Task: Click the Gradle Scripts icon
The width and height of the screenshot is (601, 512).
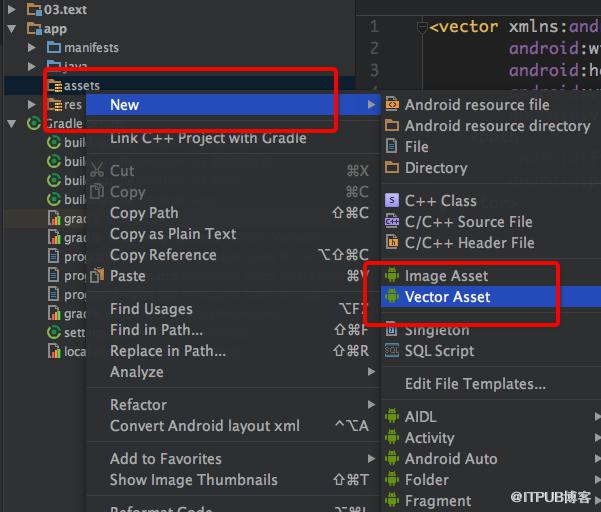Action: [34, 123]
